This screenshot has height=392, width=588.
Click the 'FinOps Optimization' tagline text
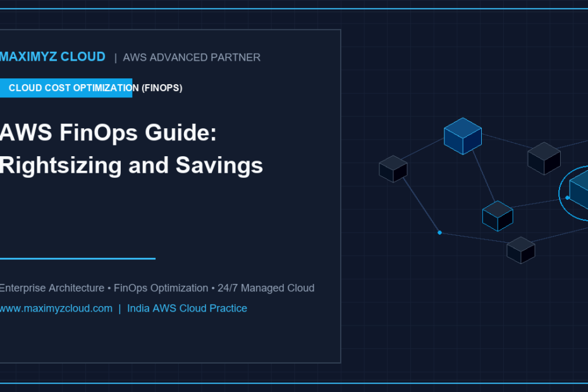point(161,288)
